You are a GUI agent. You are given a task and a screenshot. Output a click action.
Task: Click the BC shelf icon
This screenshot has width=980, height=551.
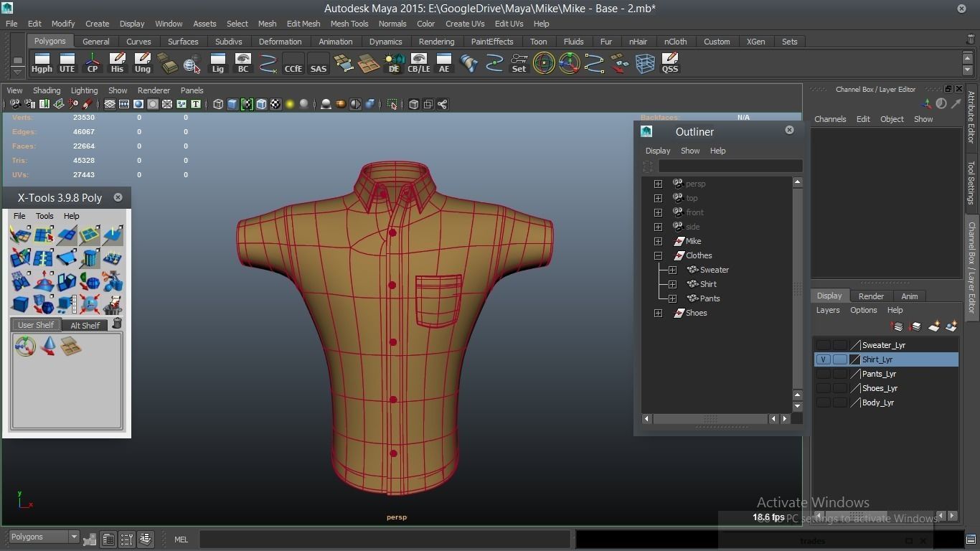[242, 63]
